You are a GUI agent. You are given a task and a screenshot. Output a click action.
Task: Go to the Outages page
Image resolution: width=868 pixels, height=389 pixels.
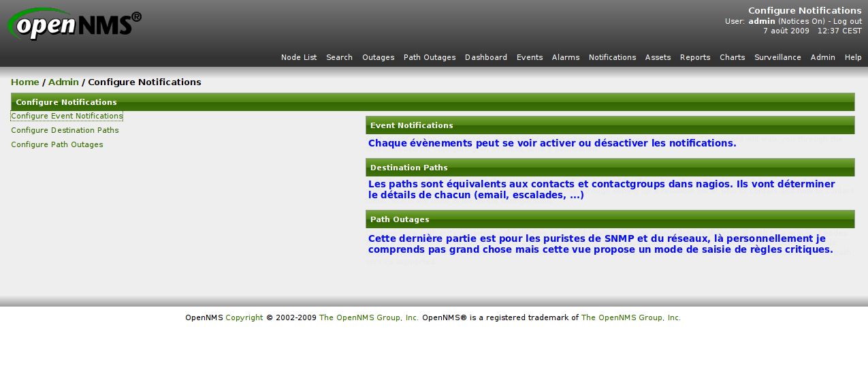pyautogui.click(x=378, y=58)
